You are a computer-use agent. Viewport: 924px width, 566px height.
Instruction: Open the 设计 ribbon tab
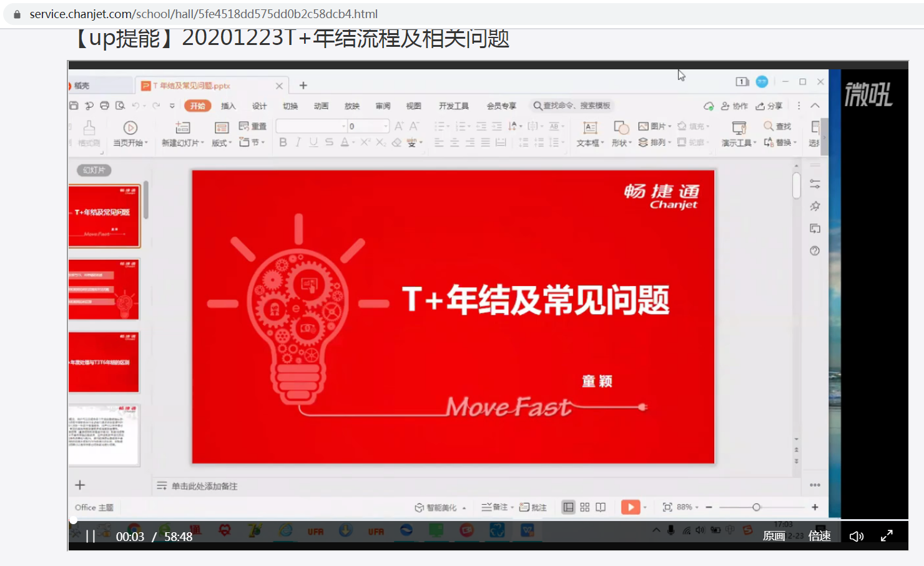pyautogui.click(x=259, y=106)
